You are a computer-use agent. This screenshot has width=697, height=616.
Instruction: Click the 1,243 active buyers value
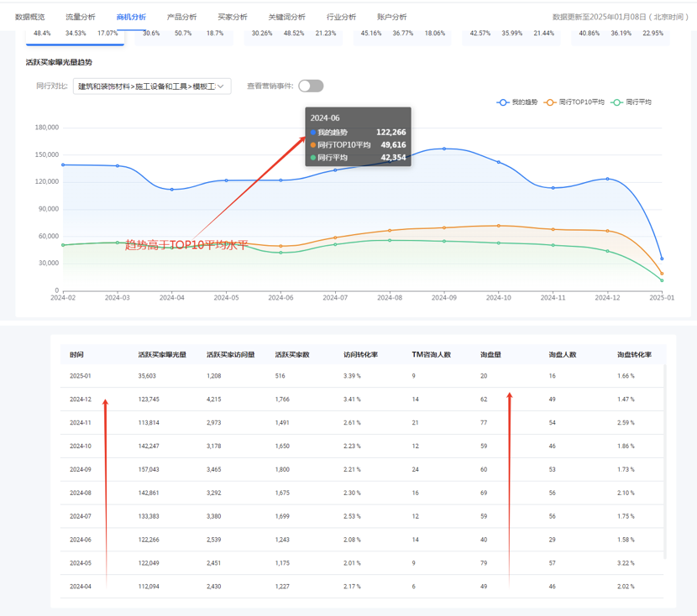click(x=282, y=540)
